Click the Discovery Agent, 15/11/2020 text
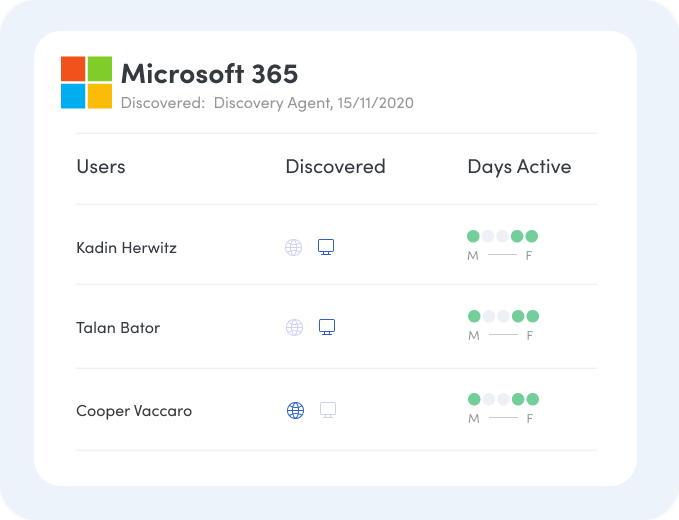This screenshot has width=679, height=520. [314, 103]
